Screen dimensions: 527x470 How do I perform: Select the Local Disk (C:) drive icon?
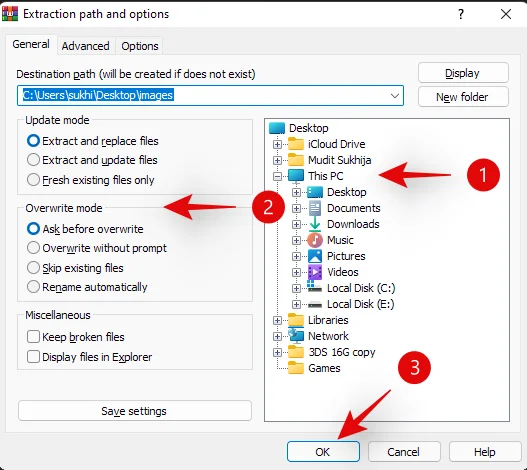[315, 287]
